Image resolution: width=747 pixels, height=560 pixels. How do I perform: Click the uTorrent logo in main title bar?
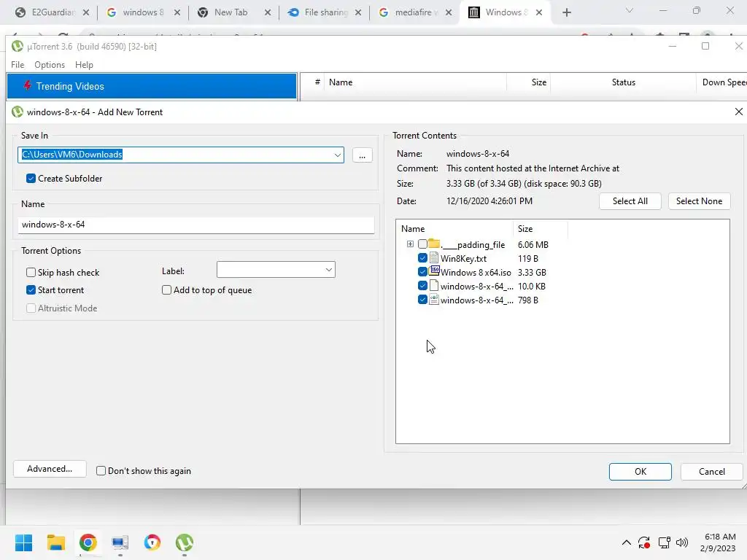[x=18, y=46]
